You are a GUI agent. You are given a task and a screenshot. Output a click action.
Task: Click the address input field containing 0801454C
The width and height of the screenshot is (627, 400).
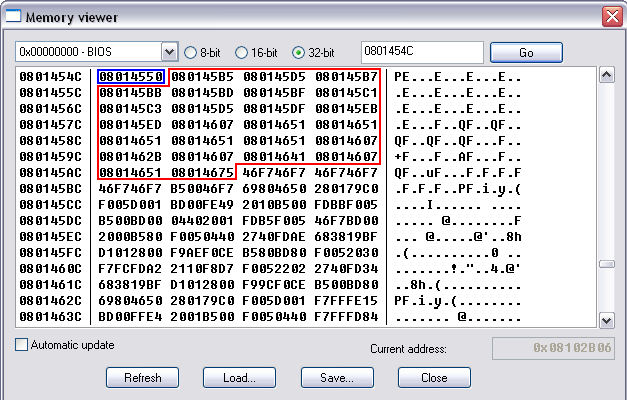[420, 52]
